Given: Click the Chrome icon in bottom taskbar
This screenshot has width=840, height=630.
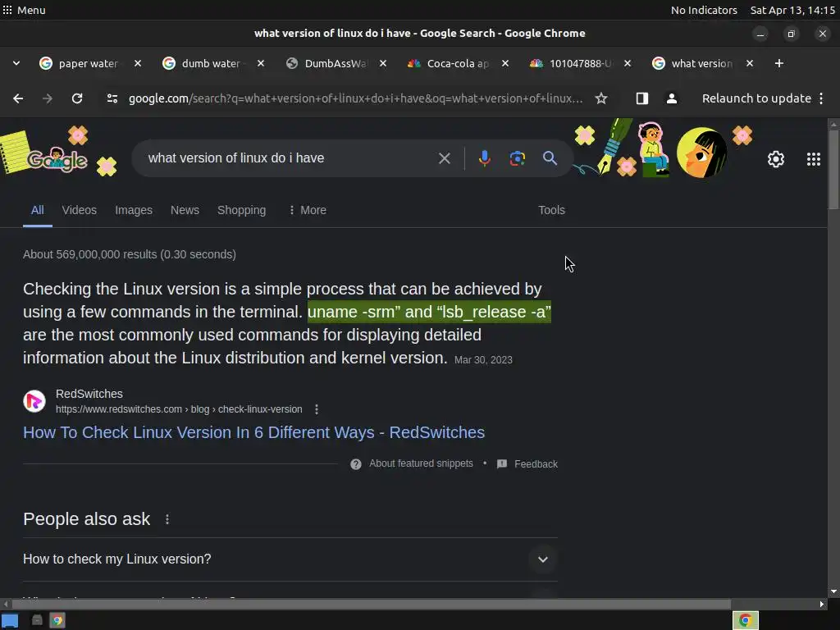Looking at the screenshot, I should [57, 620].
